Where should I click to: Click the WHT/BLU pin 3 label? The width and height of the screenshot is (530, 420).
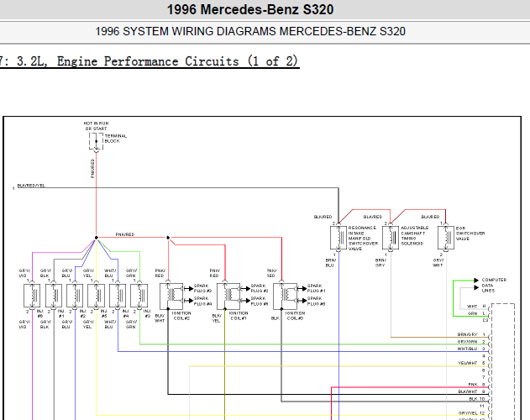coord(471,349)
